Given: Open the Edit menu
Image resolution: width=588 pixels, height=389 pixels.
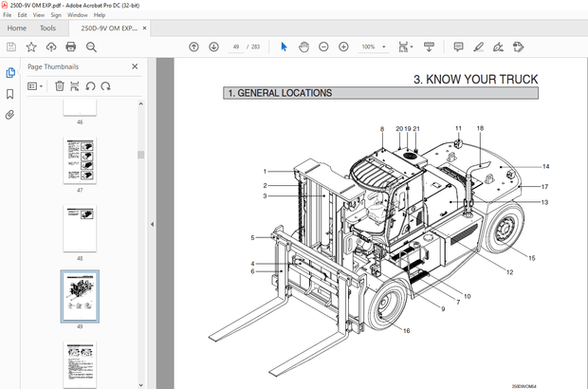Looking at the screenshot, I should pyautogui.click(x=22, y=15).
